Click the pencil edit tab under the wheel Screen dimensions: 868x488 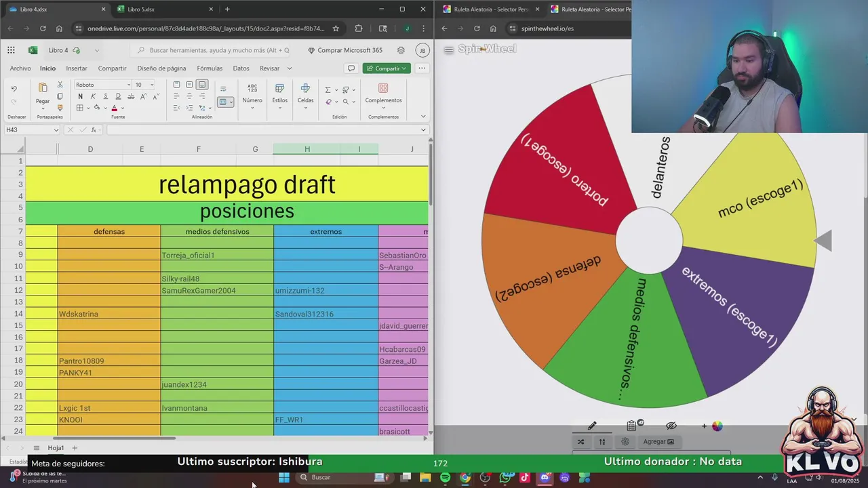click(x=592, y=426)
